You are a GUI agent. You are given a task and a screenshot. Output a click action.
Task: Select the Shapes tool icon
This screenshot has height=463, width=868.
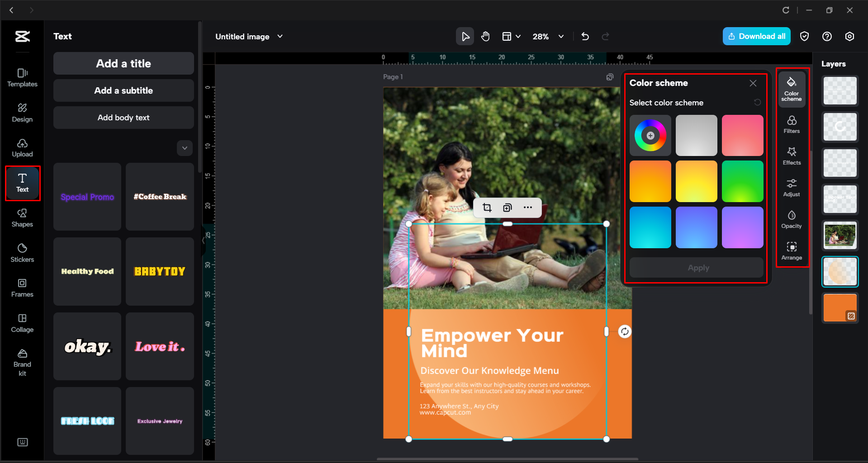22,218
